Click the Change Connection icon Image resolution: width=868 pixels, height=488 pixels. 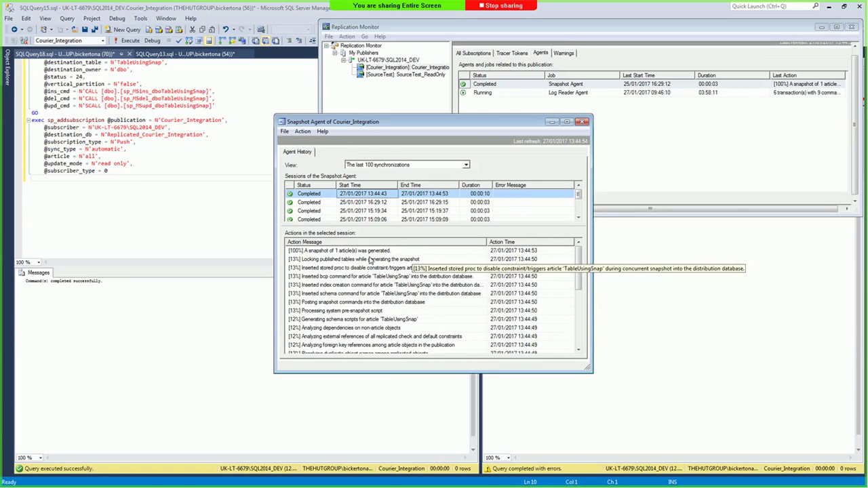point(24,41)
